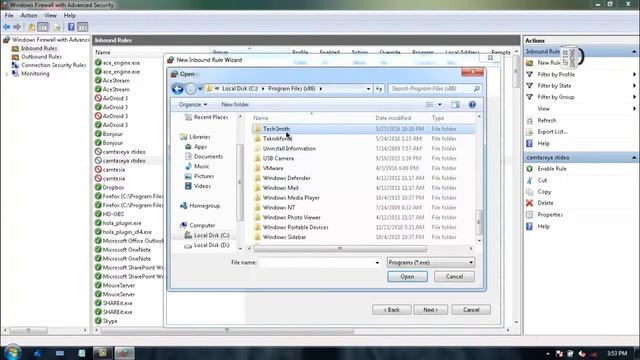
Task: Click the up-folder icon in firewall toolbar
Action: (31, 27)
